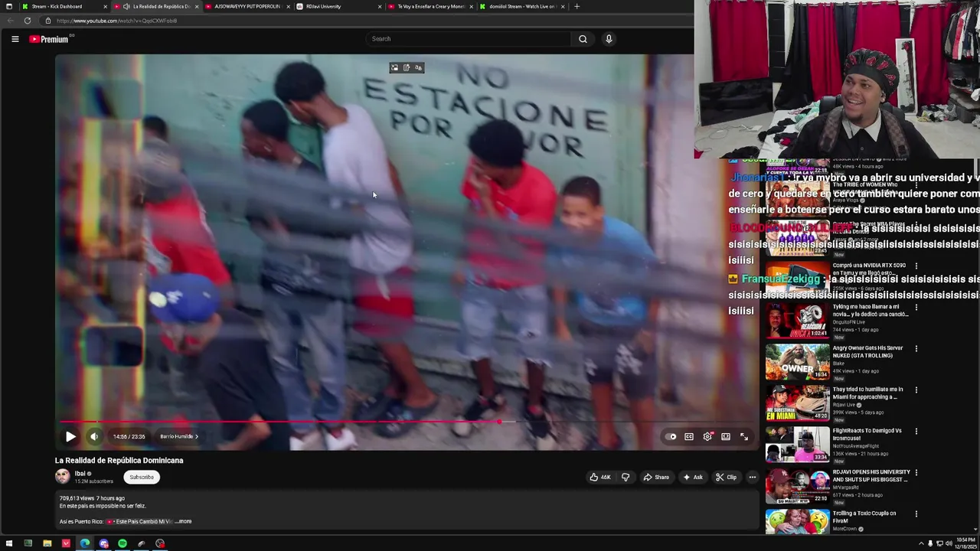Switch to theater mode

[x=726, y=437]
